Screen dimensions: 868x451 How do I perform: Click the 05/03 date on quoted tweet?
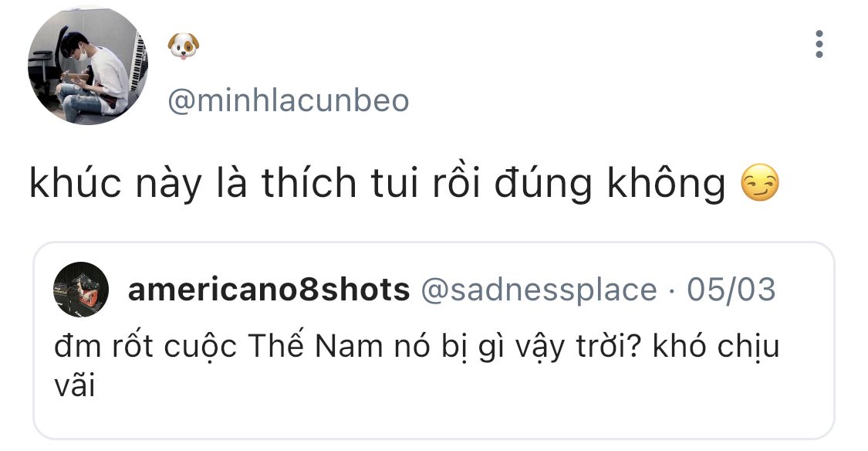[x=730, y=290]
